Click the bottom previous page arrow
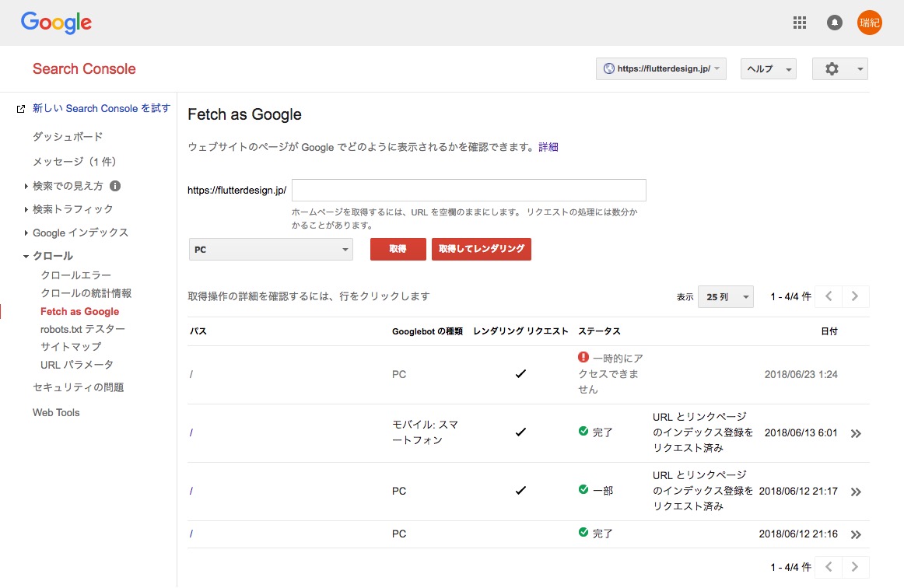This screenshot has height=588, width=904. tap(829, 567)
